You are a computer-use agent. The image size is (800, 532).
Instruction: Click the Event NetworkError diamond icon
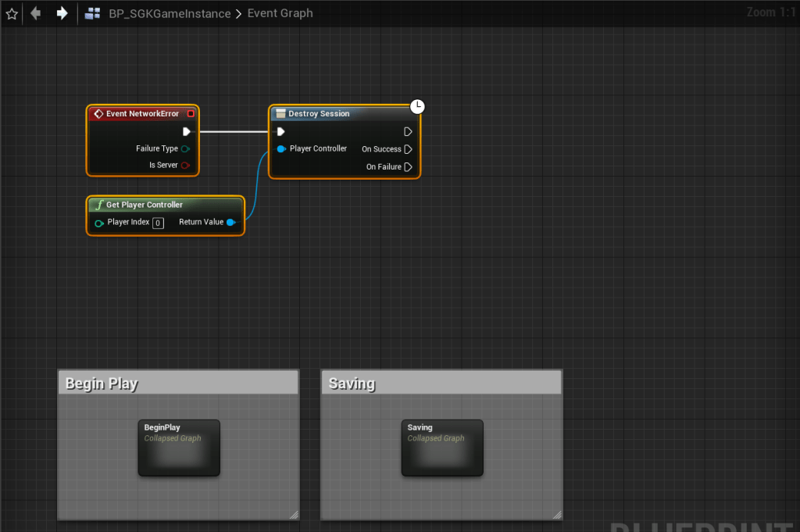click(98, 114)
